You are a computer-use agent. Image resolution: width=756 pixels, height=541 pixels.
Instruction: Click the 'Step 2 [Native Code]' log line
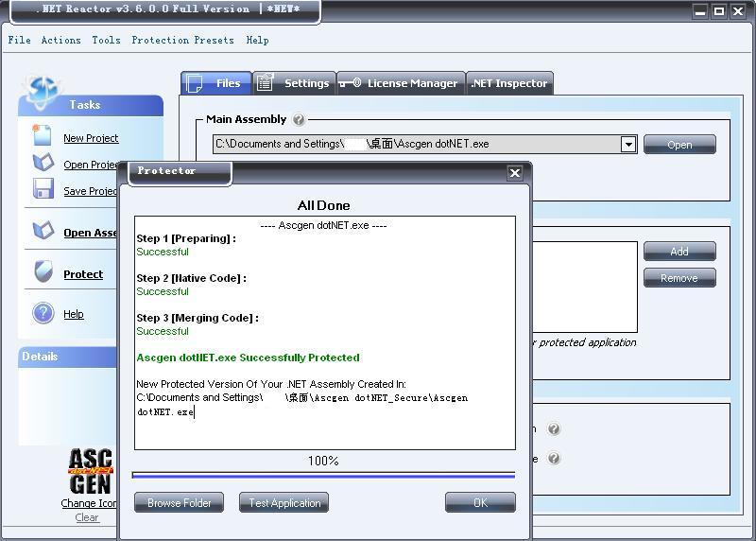(x=192, y=278)
